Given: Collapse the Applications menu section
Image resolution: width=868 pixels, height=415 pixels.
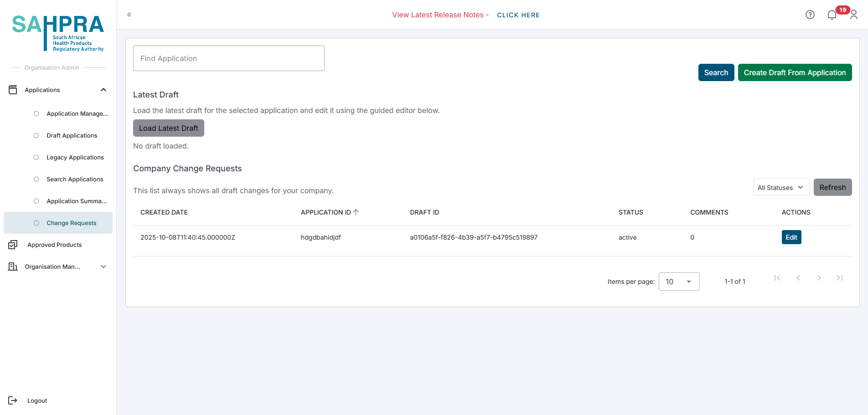Looking at the screenshot, I should [103, 90].
